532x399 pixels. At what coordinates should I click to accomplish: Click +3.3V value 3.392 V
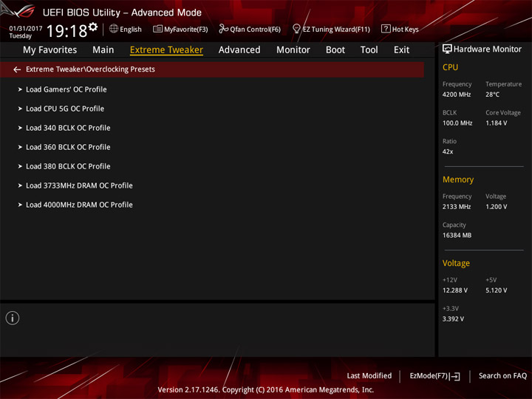tap(453, 319)
